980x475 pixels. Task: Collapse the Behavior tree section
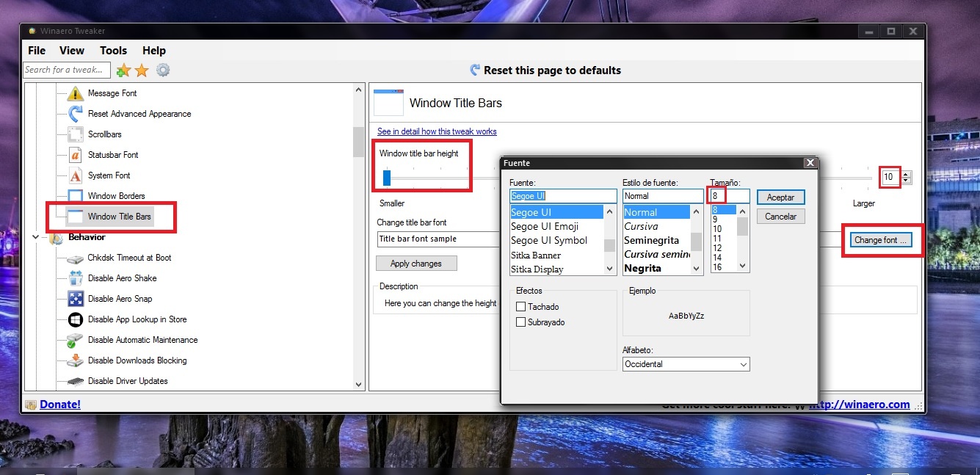[36, 237]
